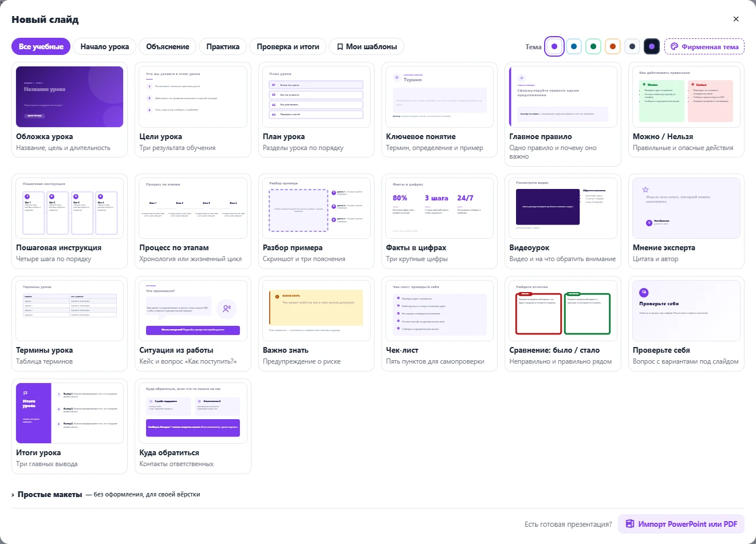Switch to Начало урока tab
This screenshot has height=544, width=756.
pos(105,46)
